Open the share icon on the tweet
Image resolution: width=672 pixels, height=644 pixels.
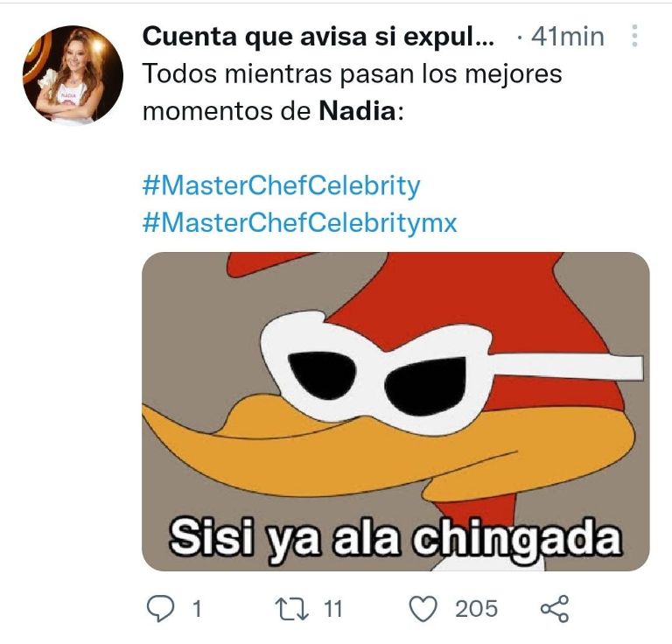(x=555, y=607)
